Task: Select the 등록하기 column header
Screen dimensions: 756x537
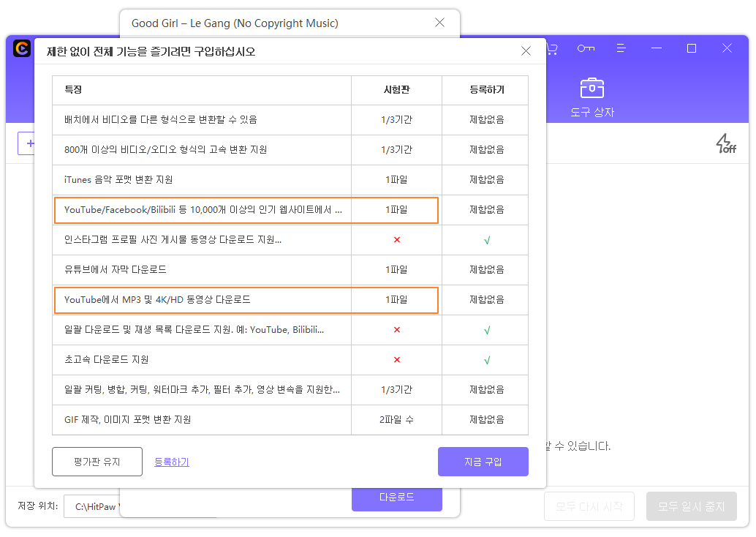Action: click(486, 90)
